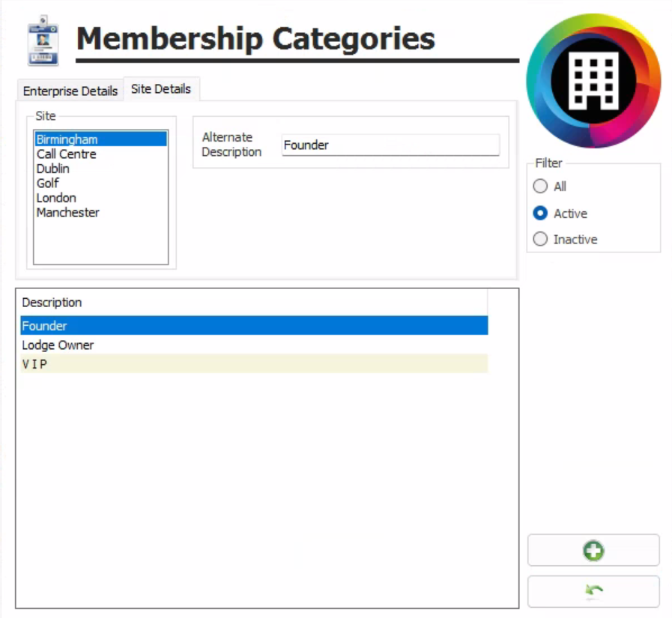Select the Founder category row

(x=254, y=325)
